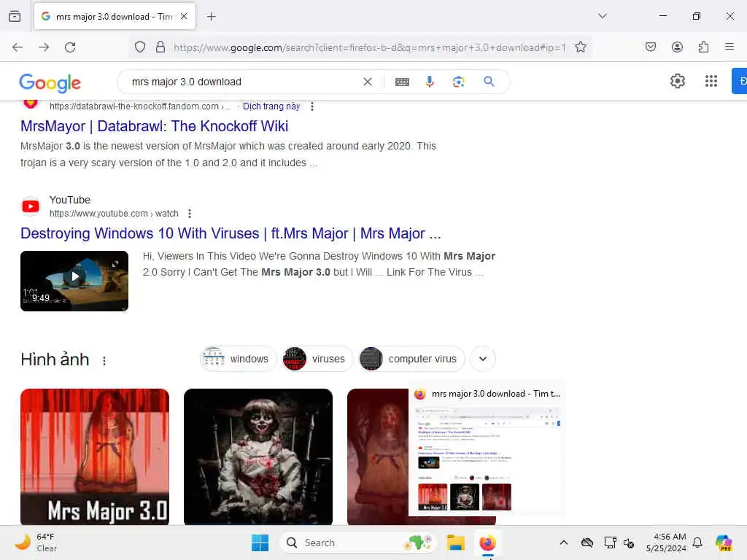Screen dimensions: 747x560
Task: Open Windows Start menu
Action: pos(260,542)
